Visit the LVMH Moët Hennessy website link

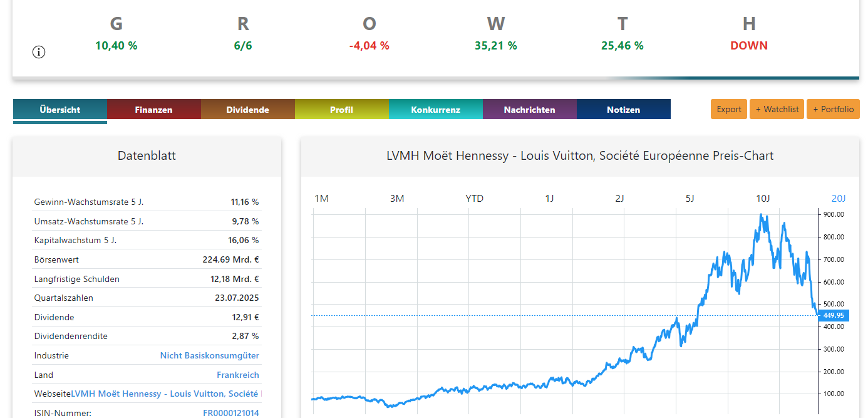(x=166, y=394)
